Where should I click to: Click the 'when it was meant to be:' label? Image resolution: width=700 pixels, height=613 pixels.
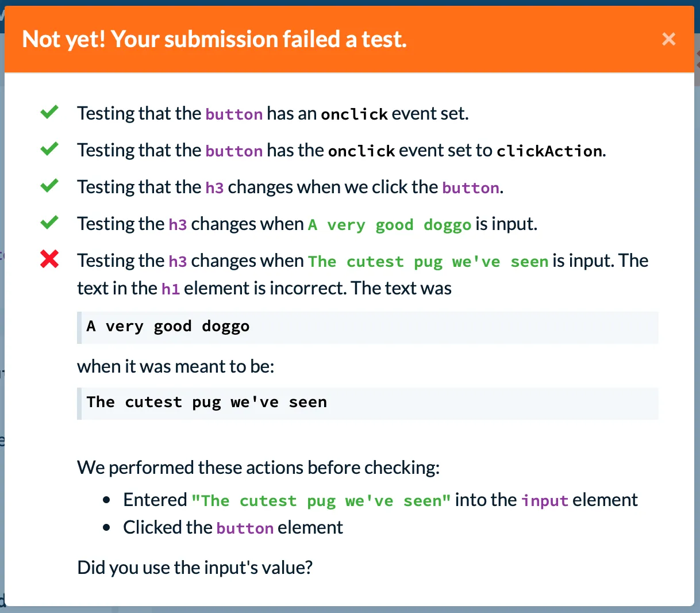pyautogui.click(x=176, y=366)
